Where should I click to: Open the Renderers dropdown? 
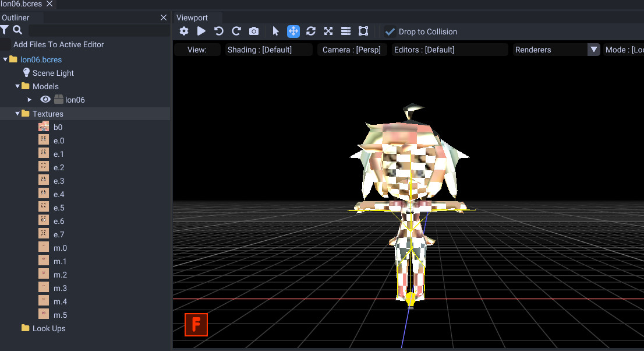pyautogui.click(x=593, y=50)
